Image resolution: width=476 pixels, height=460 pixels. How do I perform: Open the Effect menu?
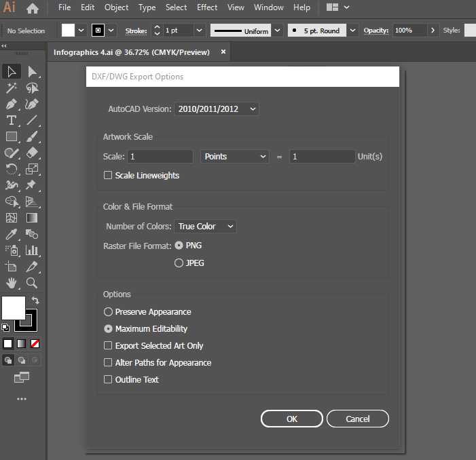click(x=207, y=7)
